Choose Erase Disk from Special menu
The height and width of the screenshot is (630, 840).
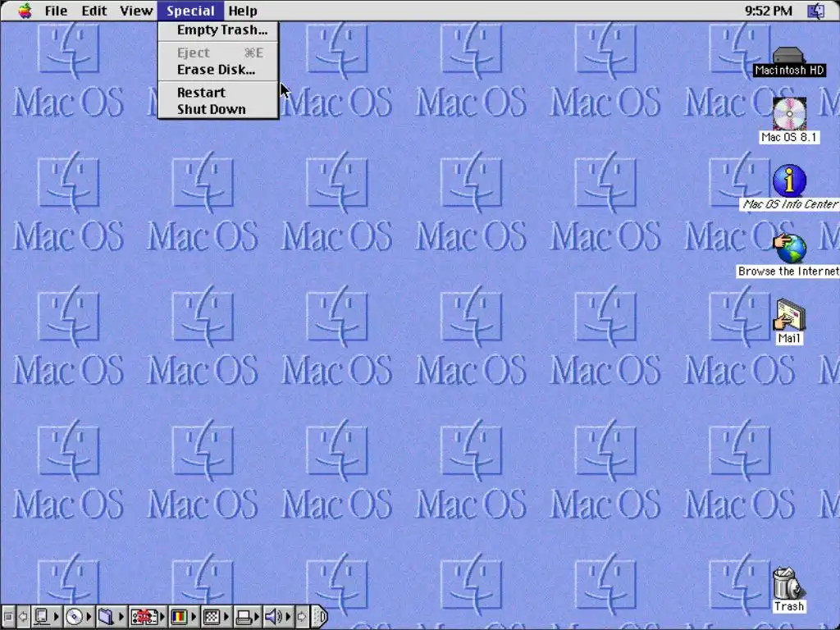218,70
